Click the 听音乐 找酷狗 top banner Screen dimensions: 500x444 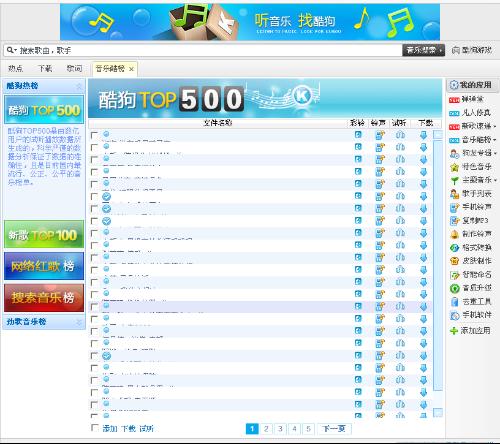coord(250,22)
